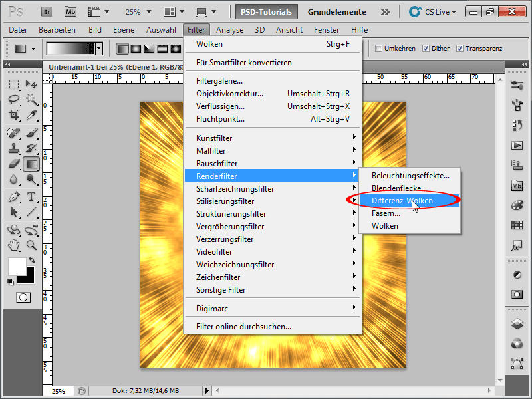Select the Eyedropper tool
Screen dimensions: 532x399
pyautogui.click(x=31, y=115)
